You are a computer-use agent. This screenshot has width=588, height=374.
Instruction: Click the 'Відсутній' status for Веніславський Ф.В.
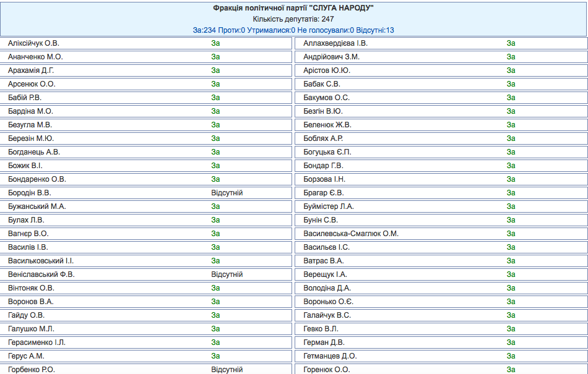click(x=227, y=274)
